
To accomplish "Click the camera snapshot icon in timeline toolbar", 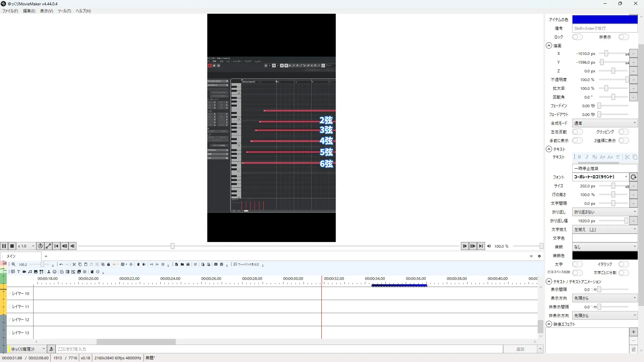I will [216, 264].
